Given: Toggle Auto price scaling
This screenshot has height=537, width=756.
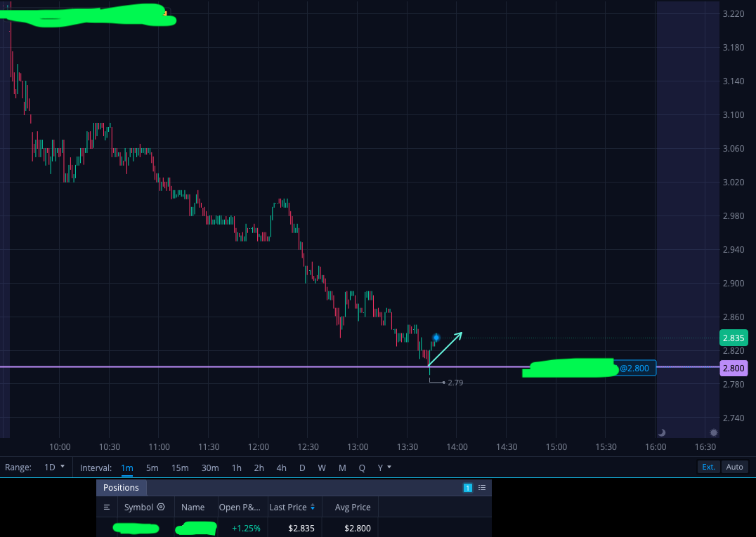Looking at the screenshot, I should [734, 467].
